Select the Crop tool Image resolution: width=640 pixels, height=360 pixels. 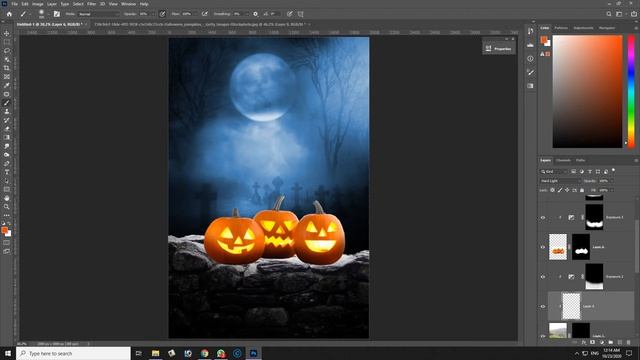[7, 68]
